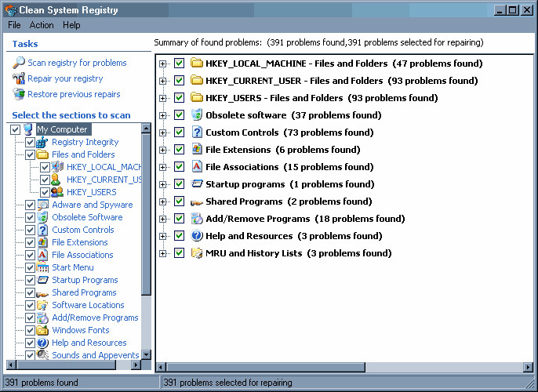Uncheck Custom Controls results checkbox
The image size is (538, 392).
[179, 132]
